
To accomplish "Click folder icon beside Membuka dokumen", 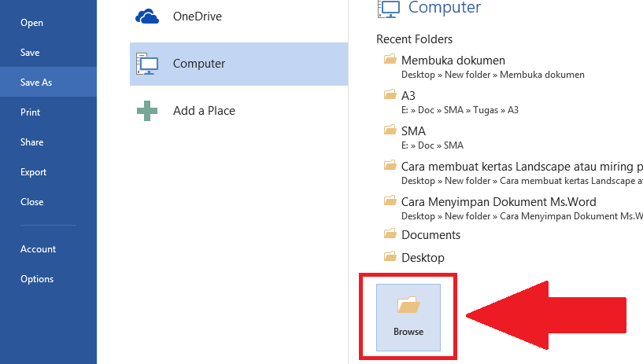I will coord(390,59).
